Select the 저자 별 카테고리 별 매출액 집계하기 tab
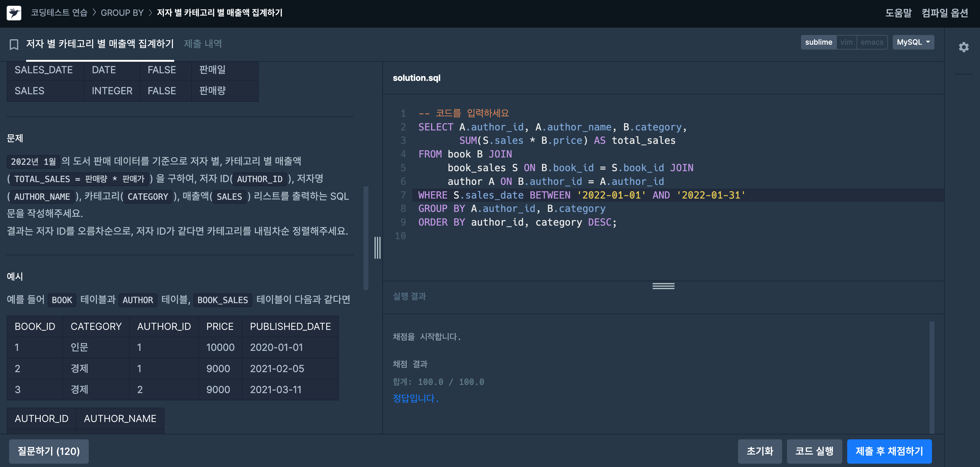The image size is (980, 467). click(x=100, y=44)
